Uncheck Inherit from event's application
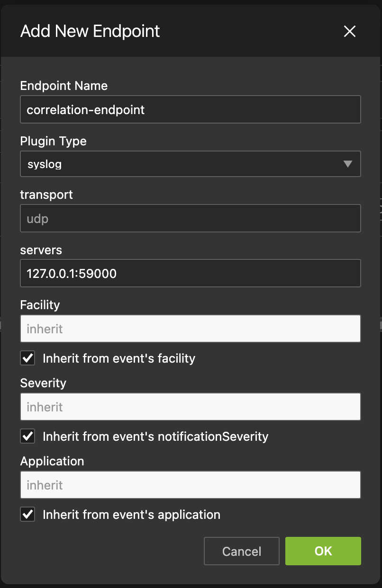The width and height of the screenshot is (382, 588). point(27,515)
